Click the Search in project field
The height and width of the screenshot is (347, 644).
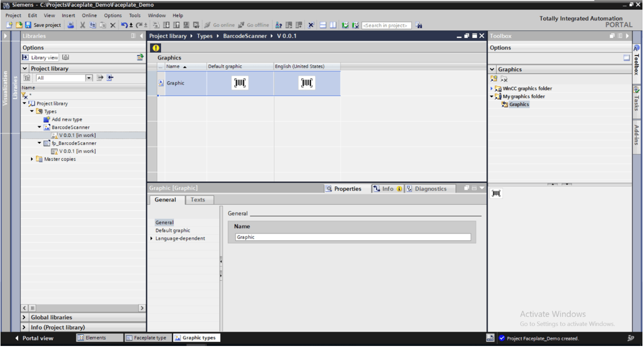(387, 25)
